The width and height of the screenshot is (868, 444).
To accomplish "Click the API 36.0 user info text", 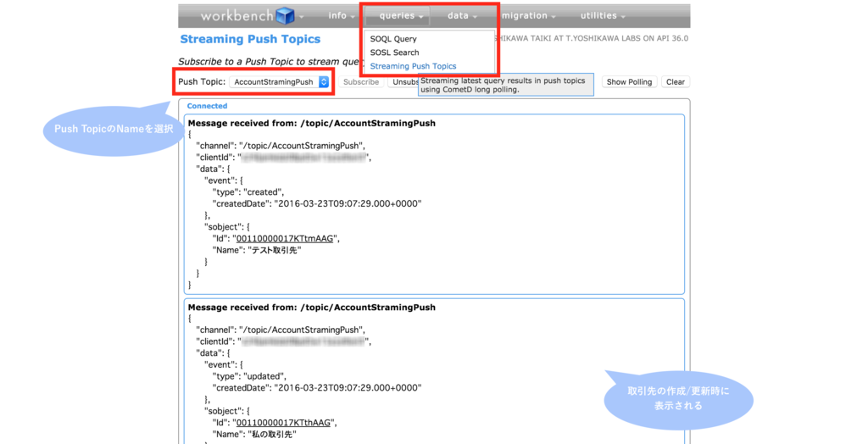I will [x=592, y=38].
